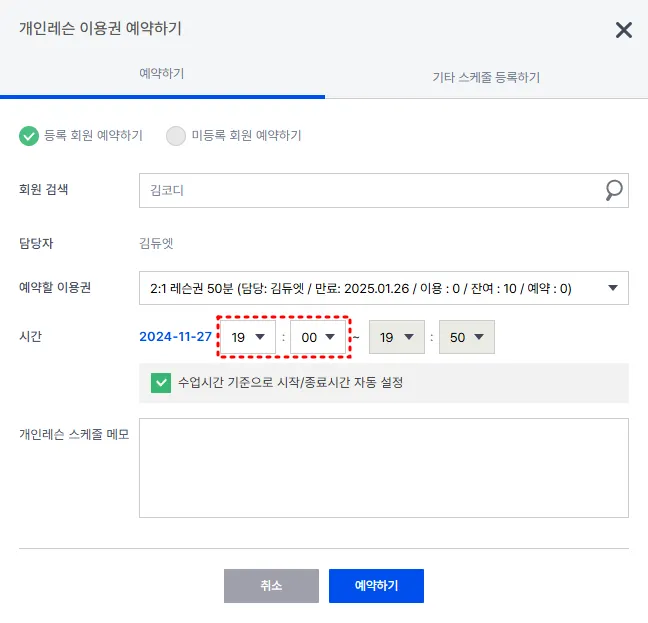Click the 2024-11-27 date link
Image resolution: width=648 pixels, height=623 pixels.
tap(176, 337)
